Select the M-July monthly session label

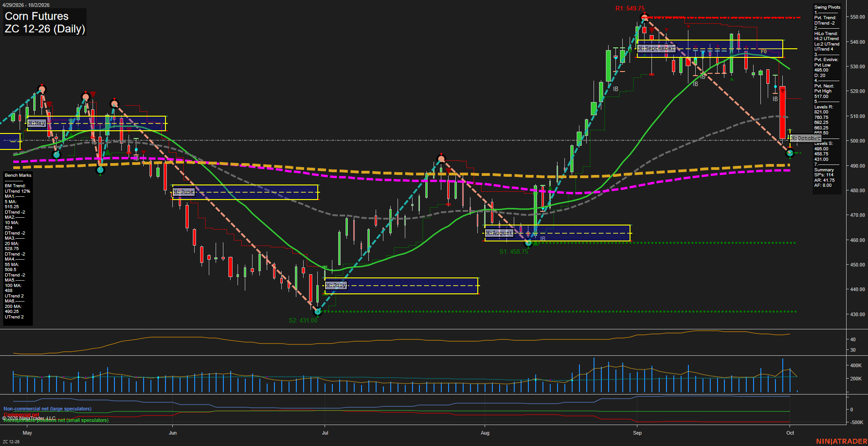336,285
